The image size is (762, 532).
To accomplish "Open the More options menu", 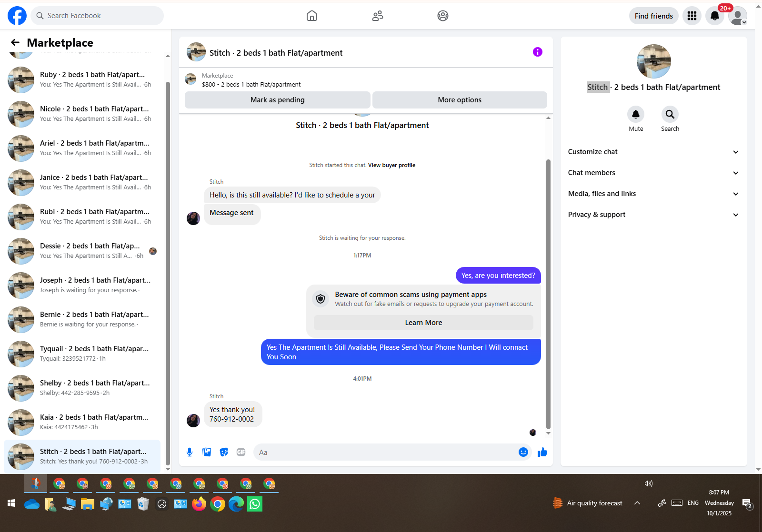I will coord(460,100).
